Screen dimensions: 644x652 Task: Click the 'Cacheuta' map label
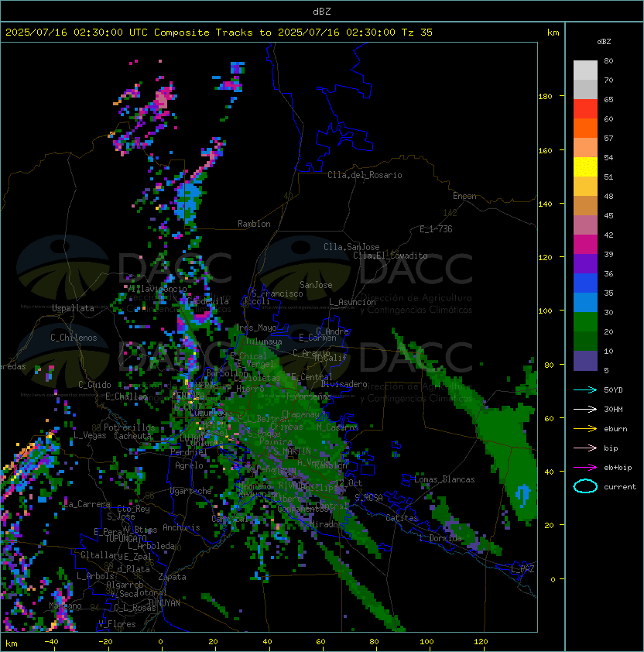click(x=132, y=436)
